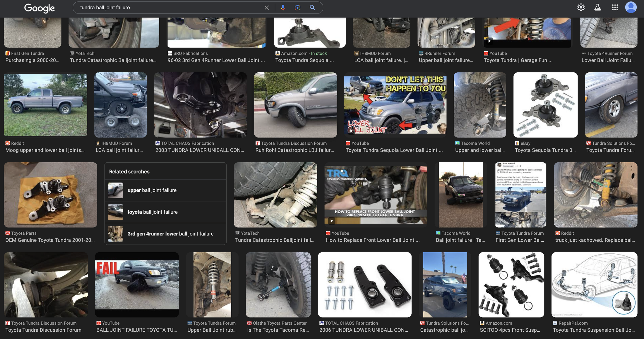
Task: Click 'BALL JOINT FAILURE TOYOTA TU...' title
Action: point(137,330)
